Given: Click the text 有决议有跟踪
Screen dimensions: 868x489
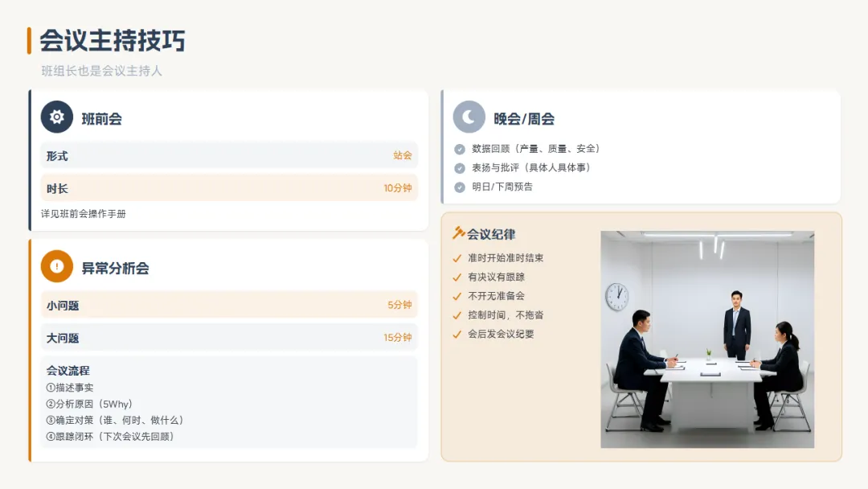Looking at the screenshot, I should 496,277.
